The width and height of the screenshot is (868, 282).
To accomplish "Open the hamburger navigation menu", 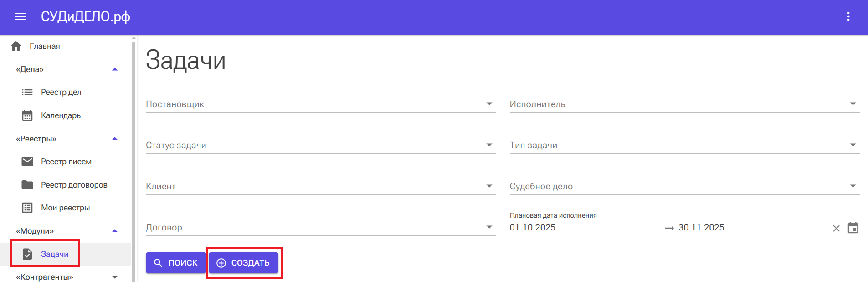I will (x=20, y=16).
